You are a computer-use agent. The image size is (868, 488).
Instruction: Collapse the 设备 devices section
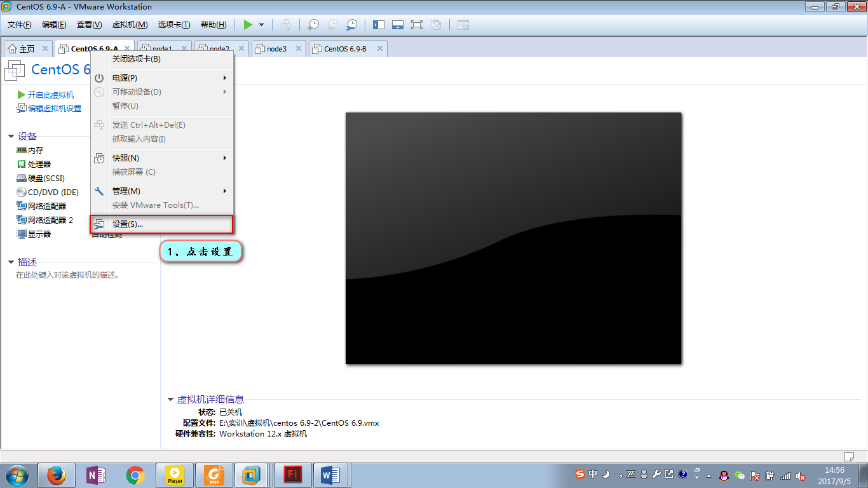[11, 137]
